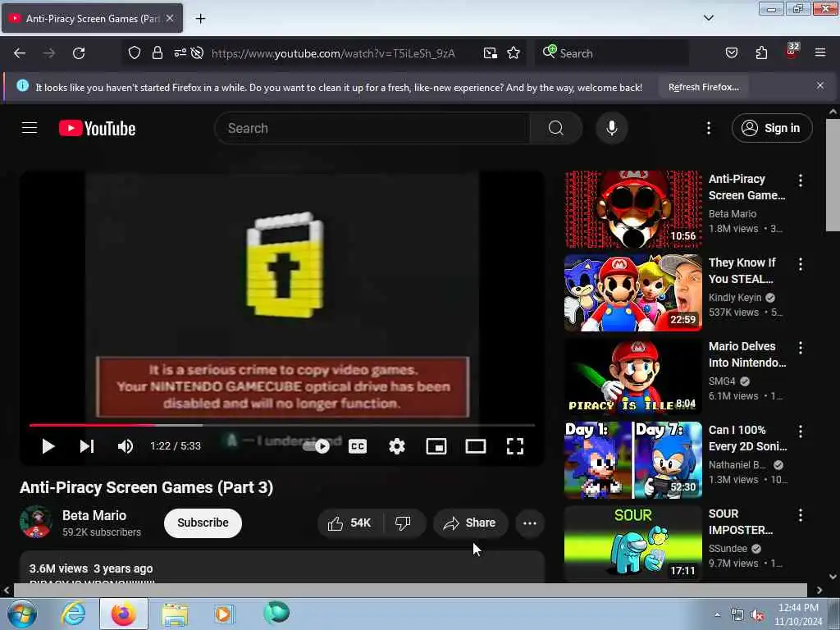
Task: Subscribe to Beta Mario
Action: 203,523
